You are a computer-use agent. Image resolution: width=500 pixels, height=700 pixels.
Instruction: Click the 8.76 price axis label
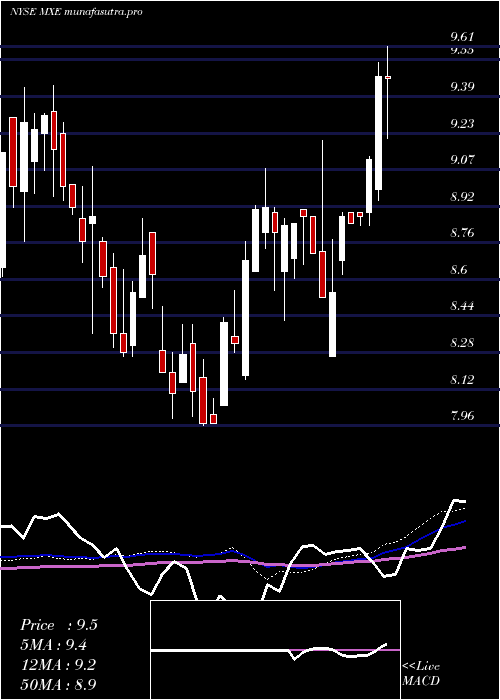[x=462, y=233]
